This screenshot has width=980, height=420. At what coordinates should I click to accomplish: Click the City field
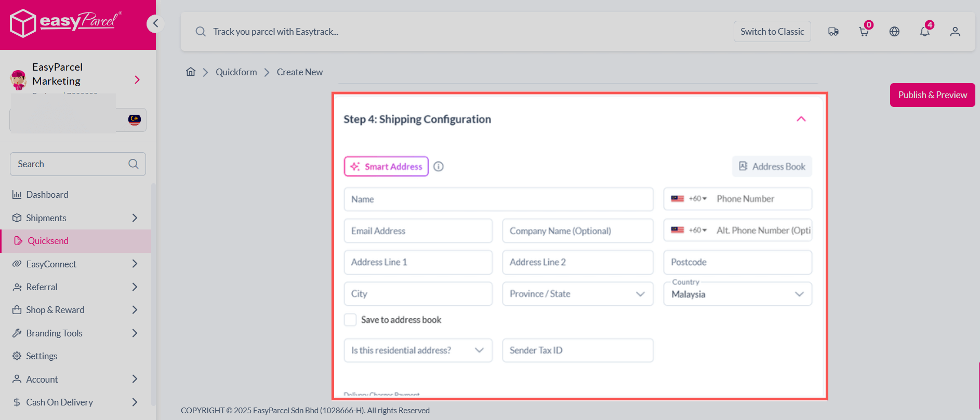point(418,294)
